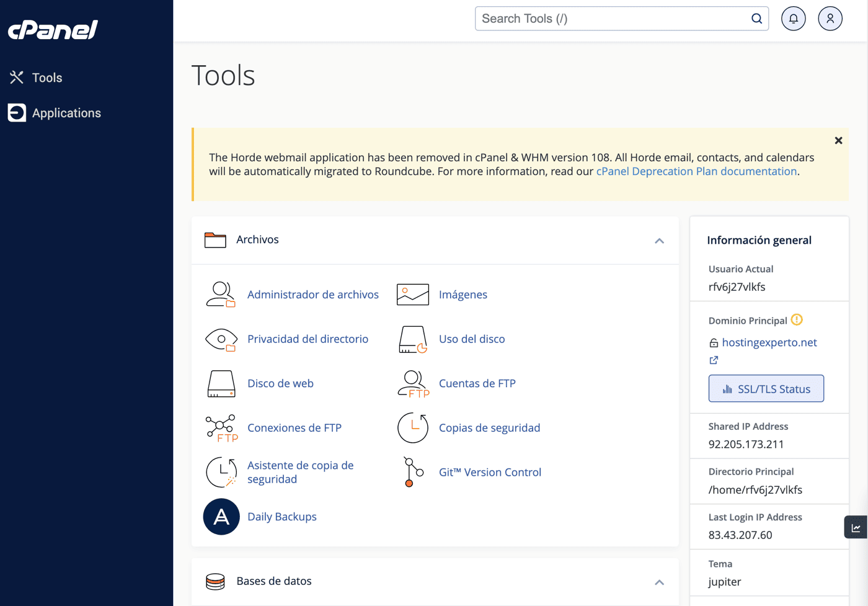Open the Daily Backups link
868x606 pixels.
point(282,517)
